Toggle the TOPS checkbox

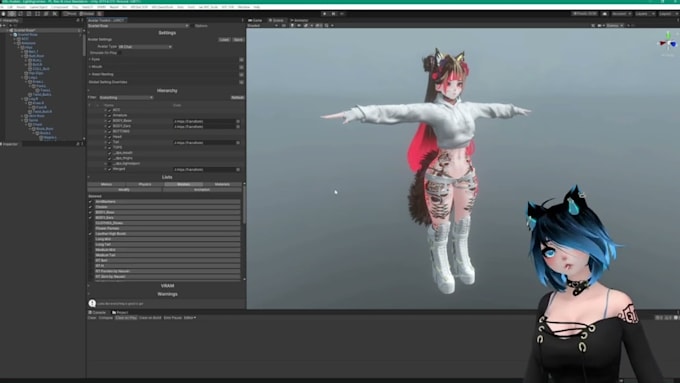pos(109,147)
